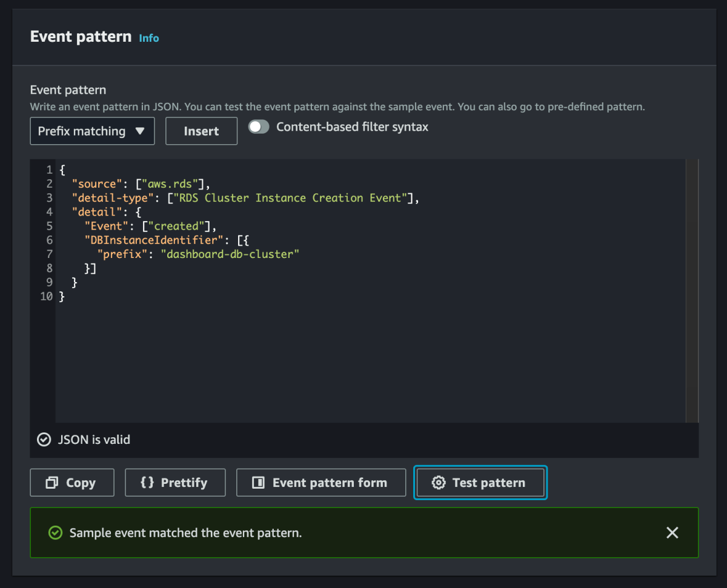
Task: Copy the event pattern JSON
Action: coord(72,482)
